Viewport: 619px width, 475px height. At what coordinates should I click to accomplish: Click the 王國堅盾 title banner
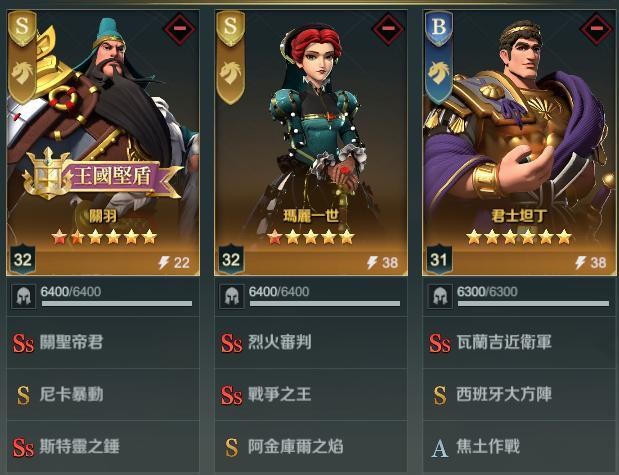pos(102,176)
